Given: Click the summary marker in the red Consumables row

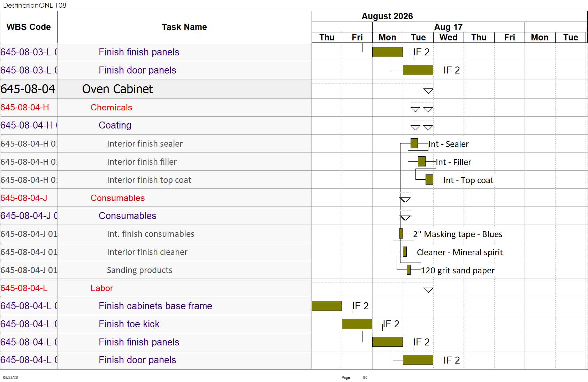Looking at the screenshot, I should pos(405,200).
